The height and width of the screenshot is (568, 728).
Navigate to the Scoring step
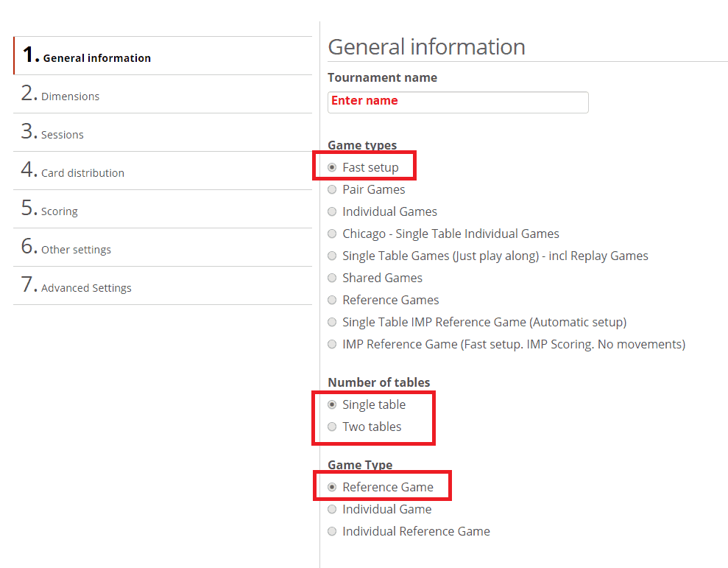click(x=59, y=211)
